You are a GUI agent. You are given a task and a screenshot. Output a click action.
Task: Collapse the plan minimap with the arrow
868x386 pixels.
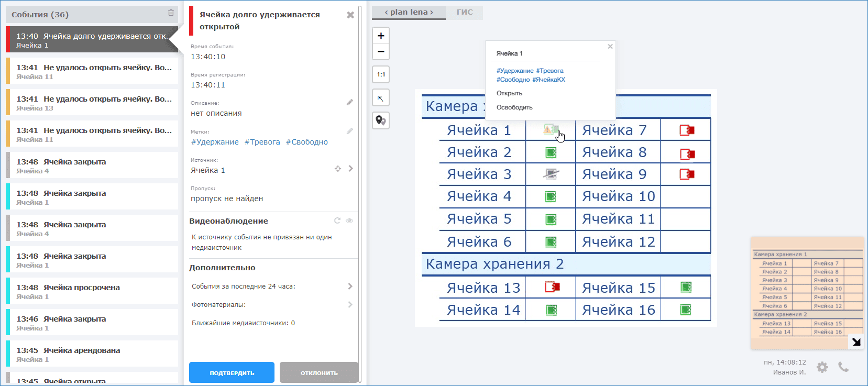(x=856, y=342)
